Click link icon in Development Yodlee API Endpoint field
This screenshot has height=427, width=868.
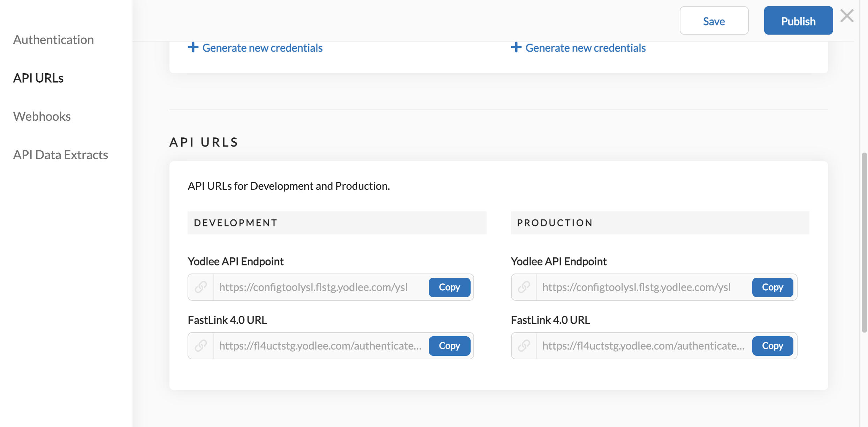click(201, 287)
